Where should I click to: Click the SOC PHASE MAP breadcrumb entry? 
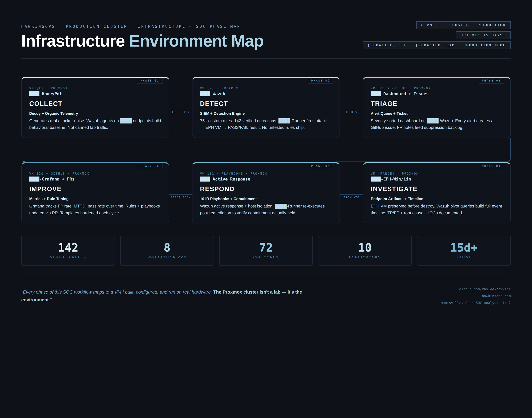coord(217,26)
